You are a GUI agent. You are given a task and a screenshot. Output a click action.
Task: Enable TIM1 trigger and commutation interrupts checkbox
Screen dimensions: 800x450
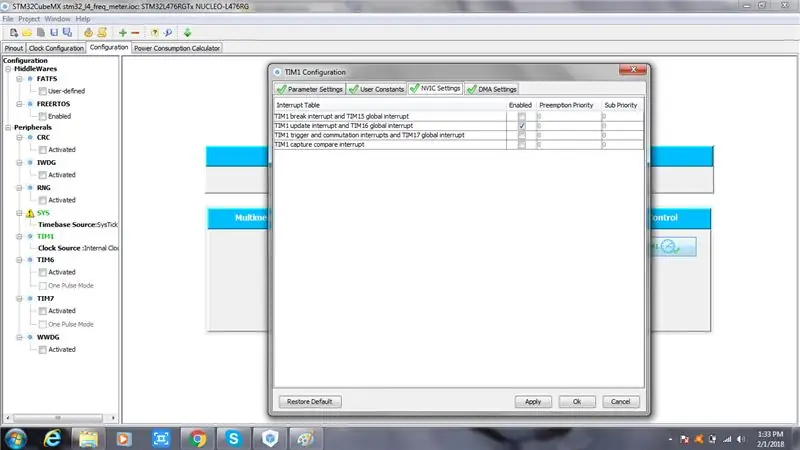point(521,135)
